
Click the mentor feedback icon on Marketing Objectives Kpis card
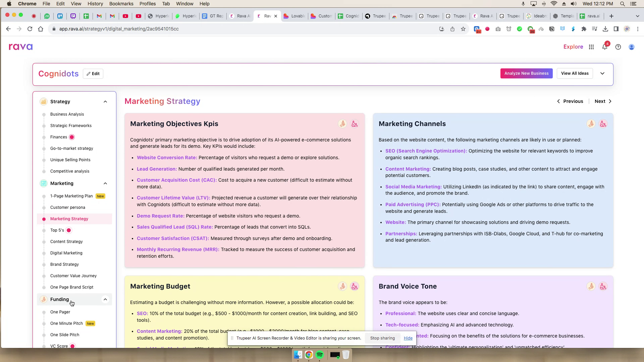342,124
